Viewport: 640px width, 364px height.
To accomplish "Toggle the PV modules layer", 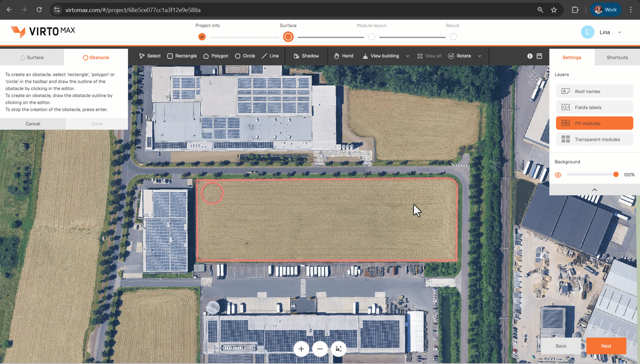I will (594, 123).
